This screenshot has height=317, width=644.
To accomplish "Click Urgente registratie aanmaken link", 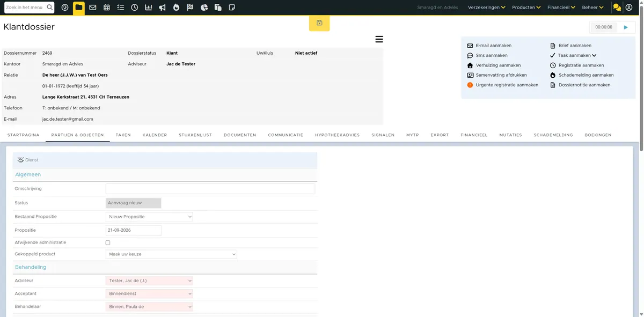I will [x=507, y=85].
